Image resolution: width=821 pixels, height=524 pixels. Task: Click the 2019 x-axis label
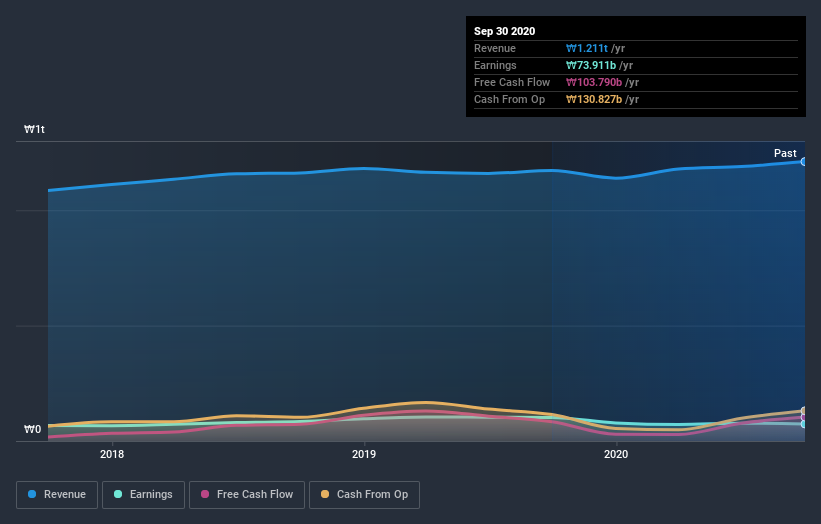click(364, 454)
